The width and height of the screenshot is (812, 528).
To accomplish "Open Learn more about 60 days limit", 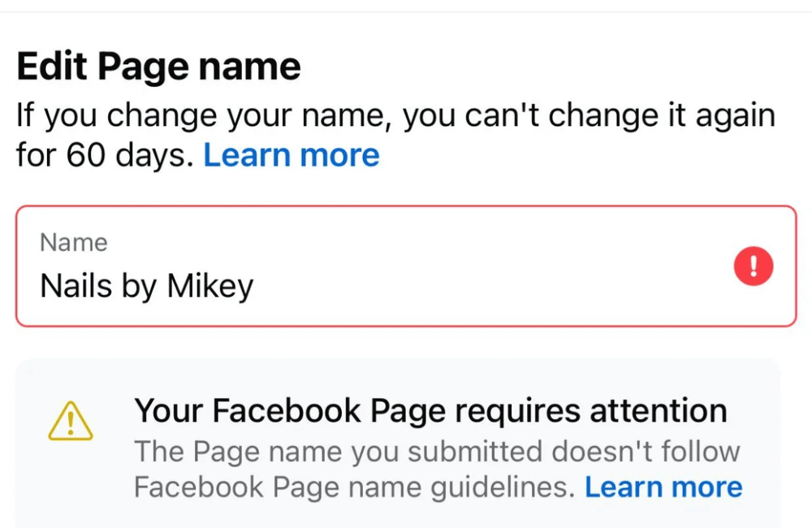I will (x=292, y=154).
